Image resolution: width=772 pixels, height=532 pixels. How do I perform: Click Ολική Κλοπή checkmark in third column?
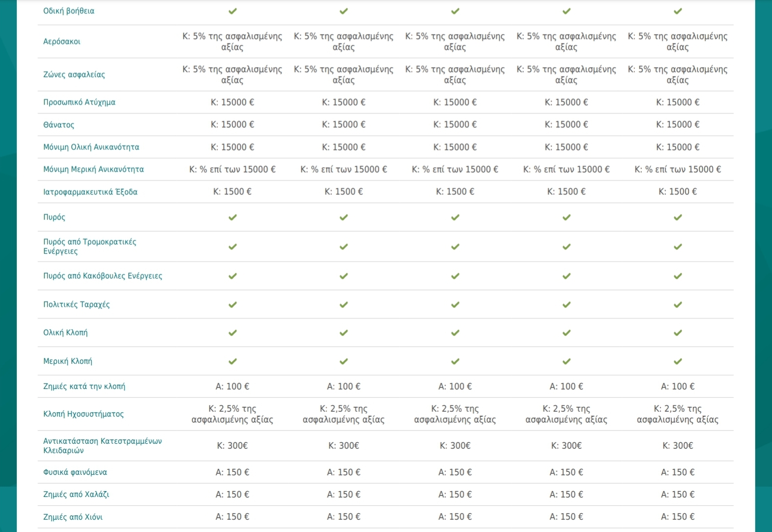coord(455,333)
